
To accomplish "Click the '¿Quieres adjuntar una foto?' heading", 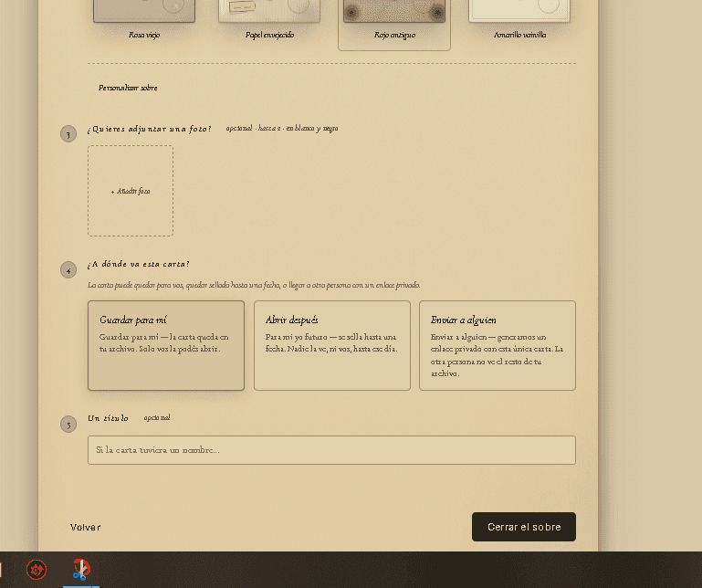I will (149, 129).
